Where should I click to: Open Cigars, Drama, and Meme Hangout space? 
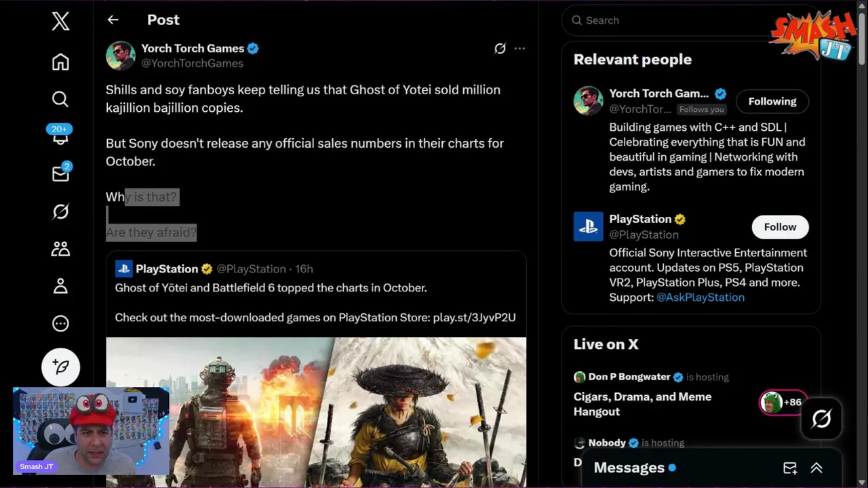642,404
